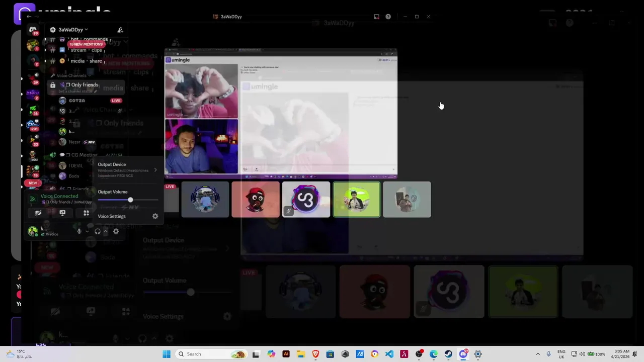Click the invite members icon beside 3aWaDDyy
The height and width of the screenshot is (362, 644).
(x=120, y=30)
